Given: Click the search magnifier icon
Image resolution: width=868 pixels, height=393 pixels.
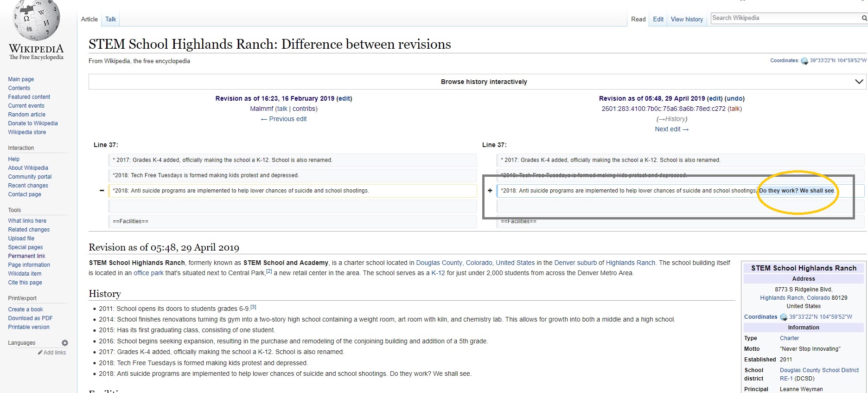Looking at the screenshot, I should tap(864, 18).
